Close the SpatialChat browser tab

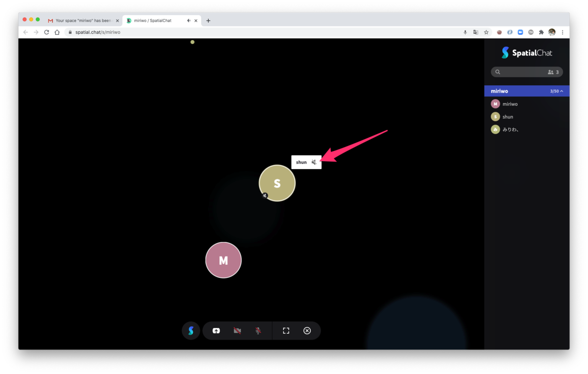point(196,21)
